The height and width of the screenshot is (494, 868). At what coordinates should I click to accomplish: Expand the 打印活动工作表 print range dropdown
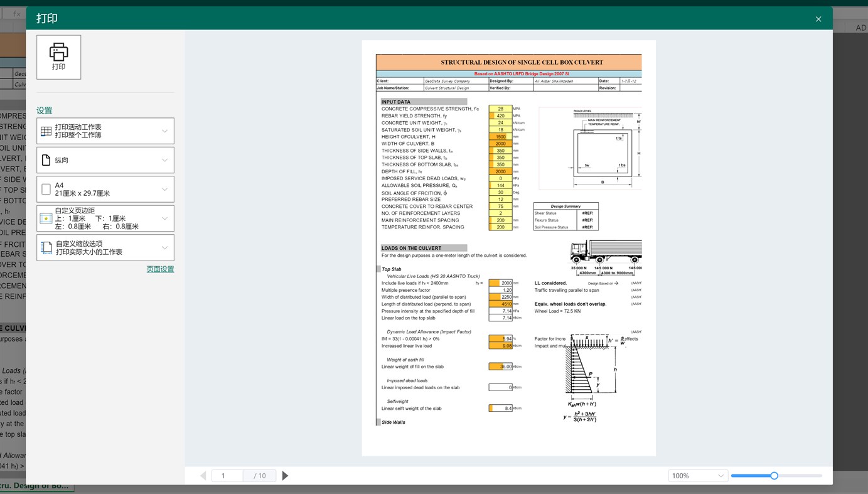coord(163,131)
